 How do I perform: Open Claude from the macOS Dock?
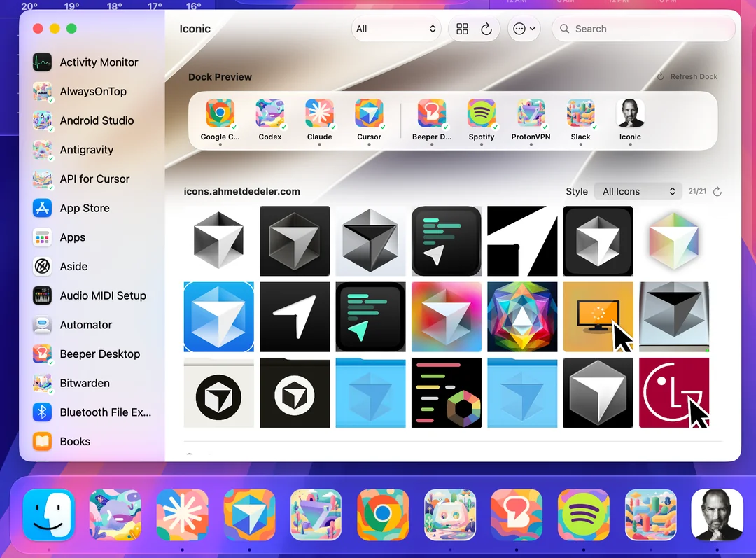182,515
